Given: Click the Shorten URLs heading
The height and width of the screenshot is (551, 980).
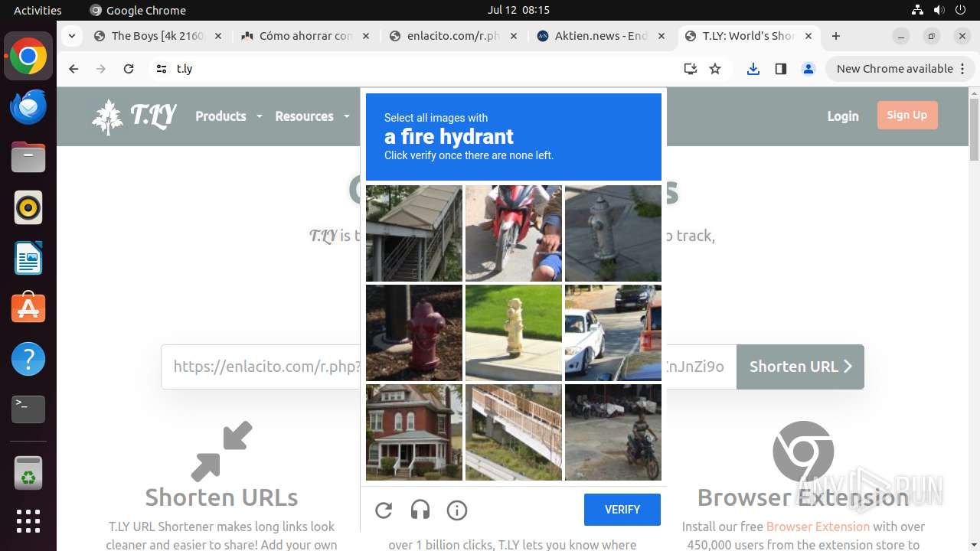Looking at the screenshot, I should point(221,497).
